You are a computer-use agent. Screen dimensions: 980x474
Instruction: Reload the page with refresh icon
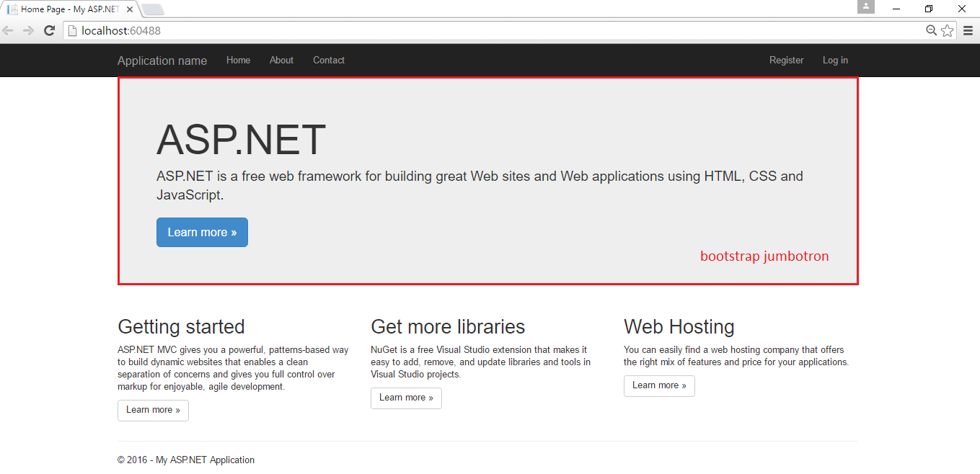click(49, 30)
